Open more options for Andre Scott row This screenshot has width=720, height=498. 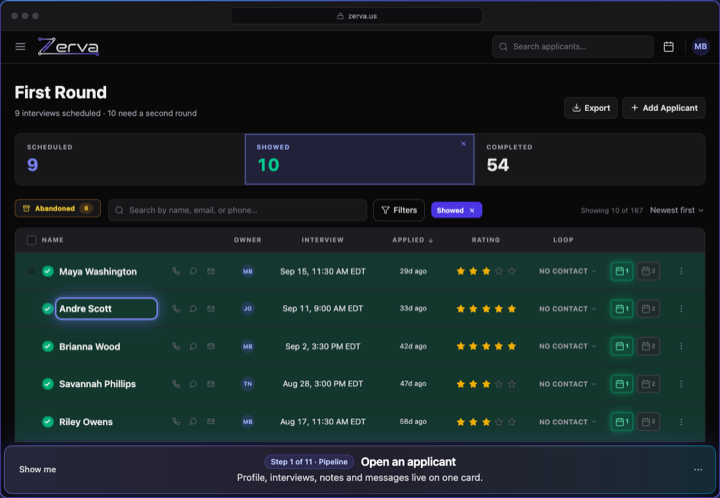(x=681, y=308)
